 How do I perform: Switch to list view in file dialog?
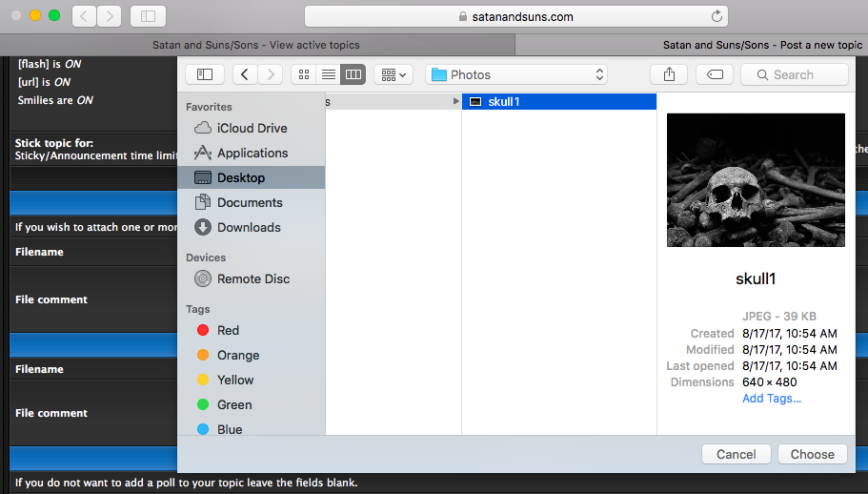(329, 74)
